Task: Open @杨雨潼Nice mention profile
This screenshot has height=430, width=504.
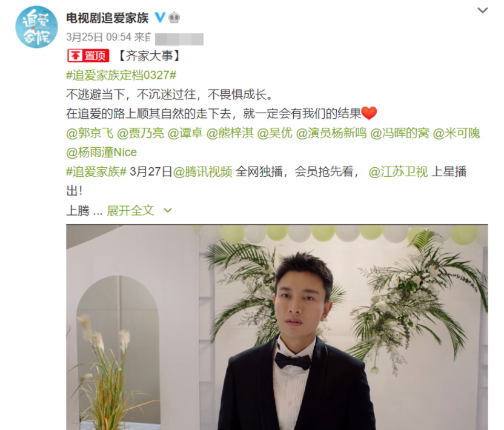Action: pos(102,153)
